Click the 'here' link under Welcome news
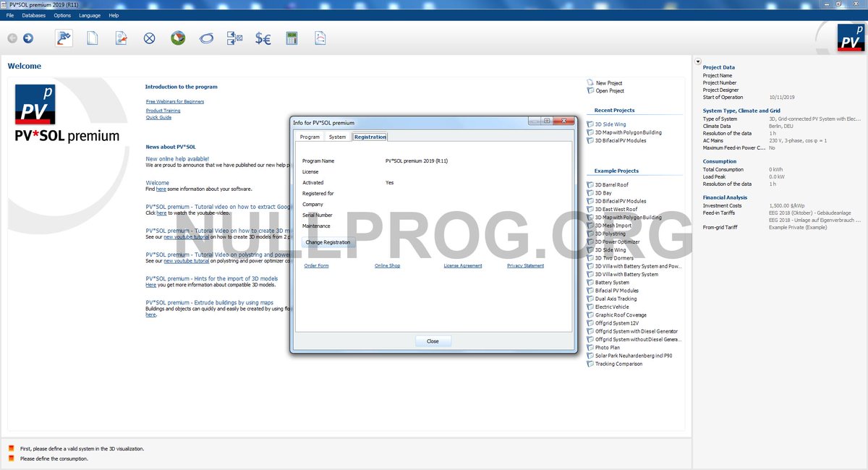This screenshot has height=470, width=868. click(x=161, y=189)
